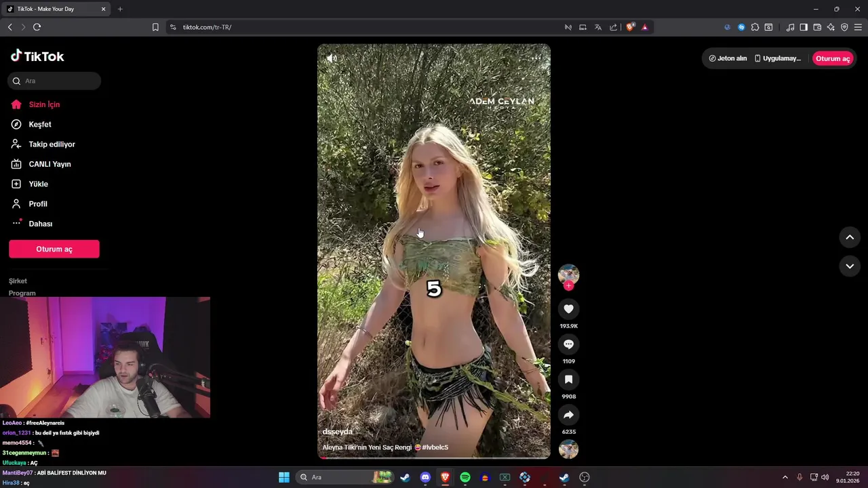
Task: Close the TikTok browser tab
Action: click(103, 9)
